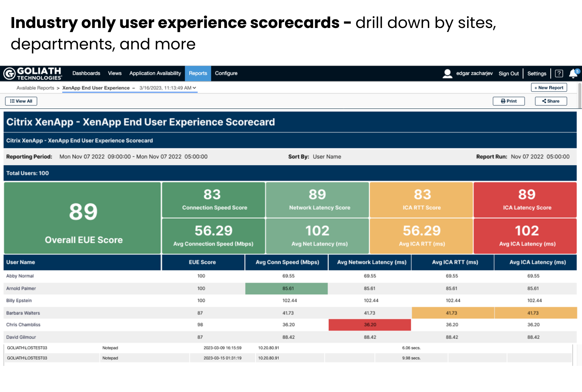Open the help question mark icon
Viewport: 582px width, 392px height.
(x=559, y=73)
